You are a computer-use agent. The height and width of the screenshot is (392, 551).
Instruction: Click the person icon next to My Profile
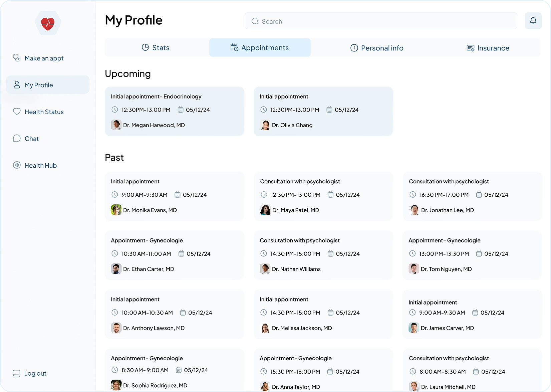[16, 84]
